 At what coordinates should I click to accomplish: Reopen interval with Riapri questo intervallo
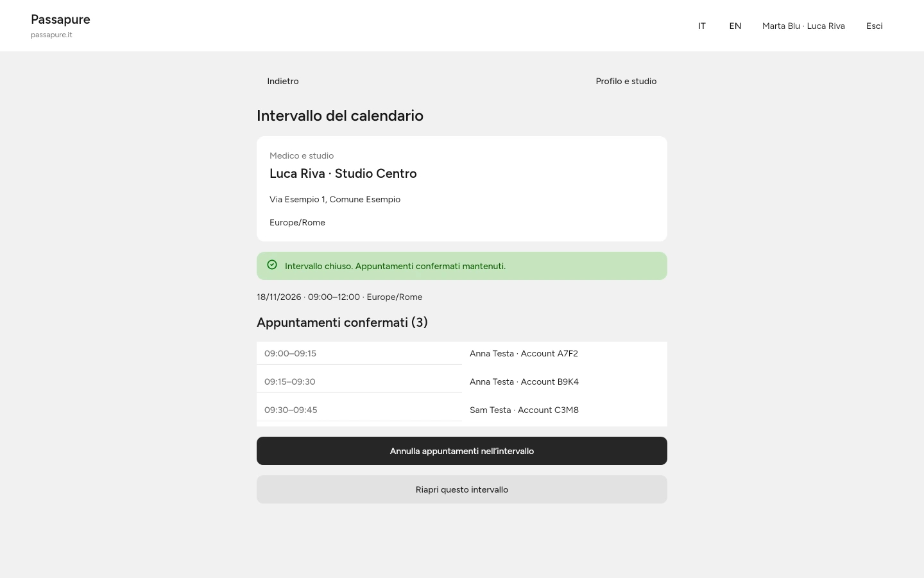tap(462, 489)
